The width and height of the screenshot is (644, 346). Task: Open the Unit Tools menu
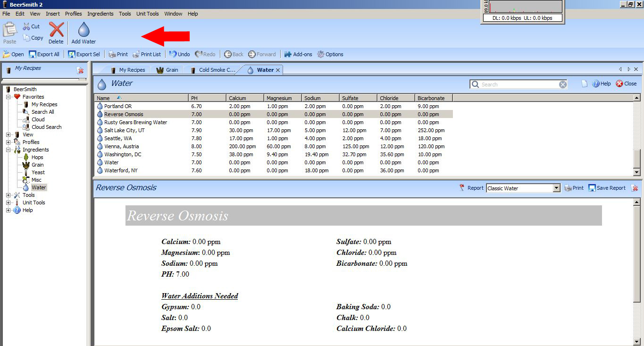[148, 14]
